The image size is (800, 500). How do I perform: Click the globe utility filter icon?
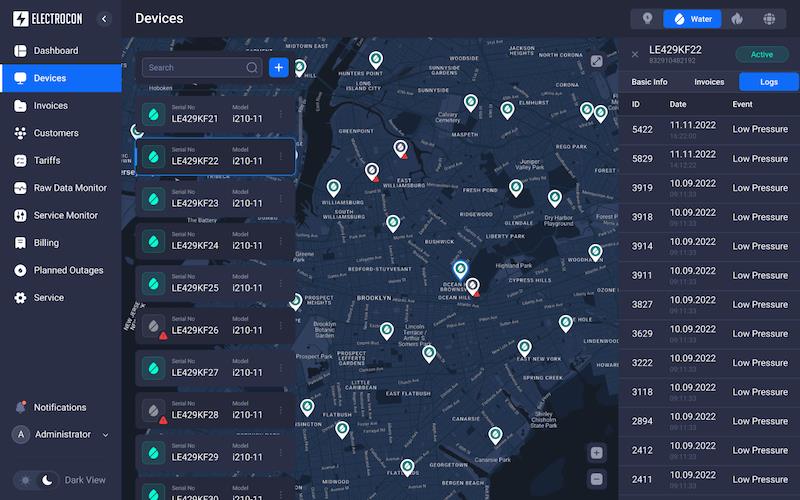coord(769,18)
